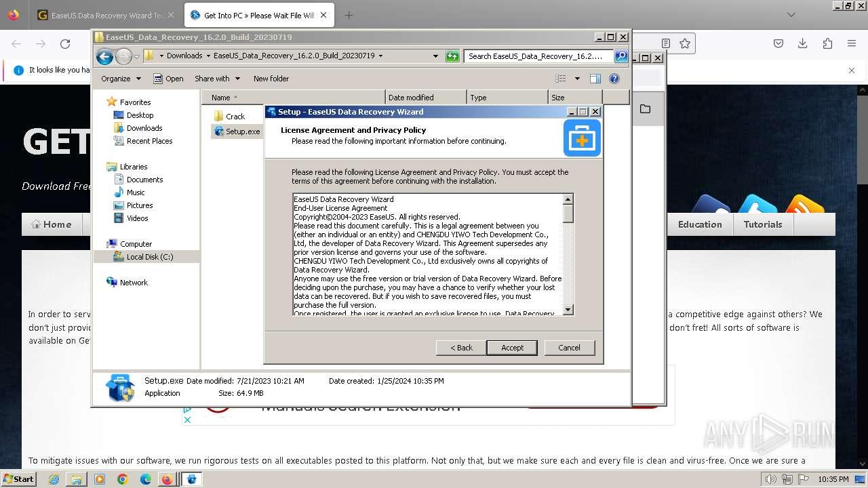Screen dimensions: 868x488
Task: Open view options dropdown arrow
Action: [577, 79]
